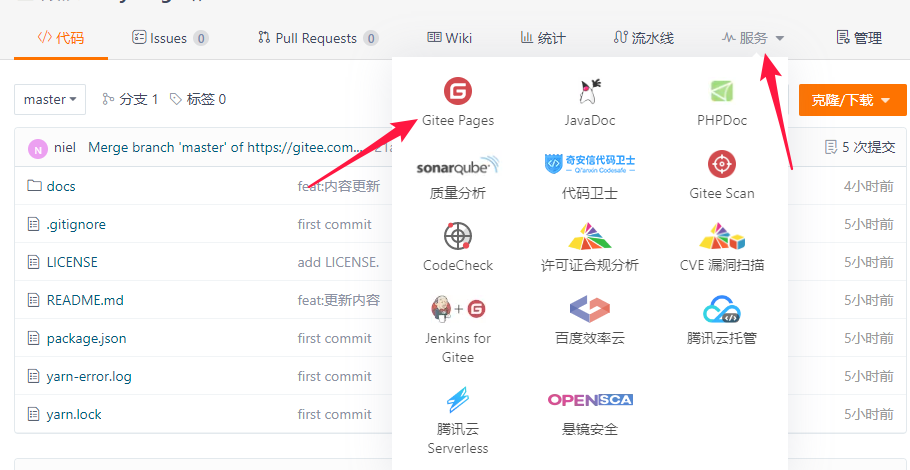Expand the 服务 dropdown menu
Image resolution: width=910 pixels, height=470 pixels.
click(754, 38)
